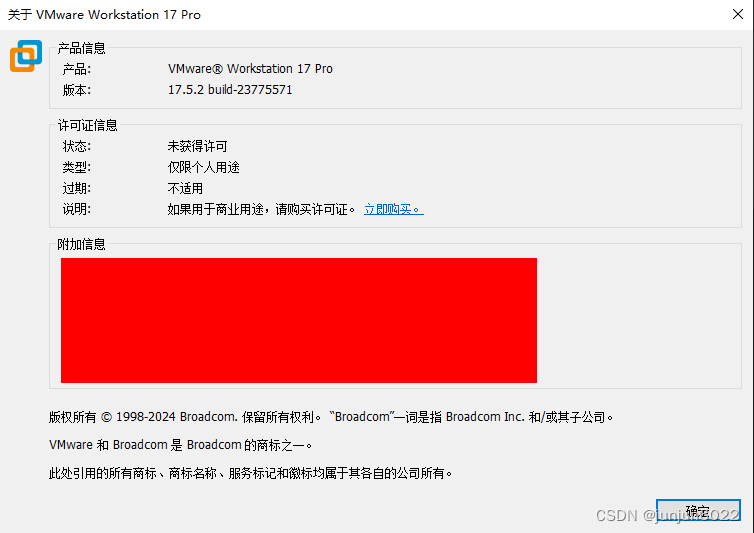
Task: Confirm with the 确定 button
Action: pyautogui.click(x=698, y=510)
